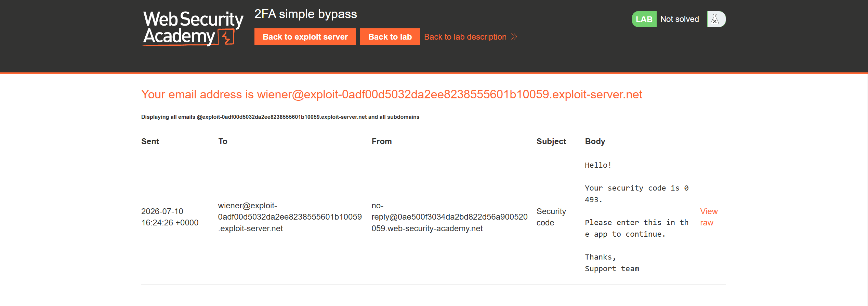868x306 pixels.
Task: Click the Not solved status label
Action: tap(680, 19)
